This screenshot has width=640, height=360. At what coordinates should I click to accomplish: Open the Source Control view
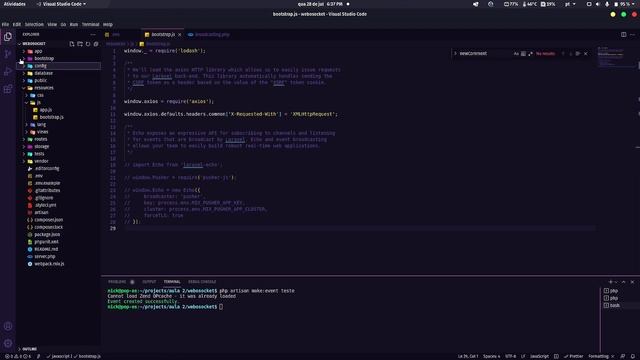(x=8, y=54)
